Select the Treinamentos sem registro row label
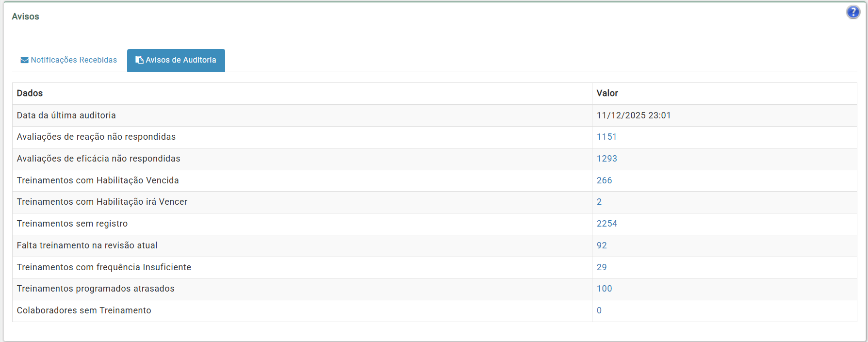Image resolution: width=868 pixels, height=342 pixels. (72, 224)
